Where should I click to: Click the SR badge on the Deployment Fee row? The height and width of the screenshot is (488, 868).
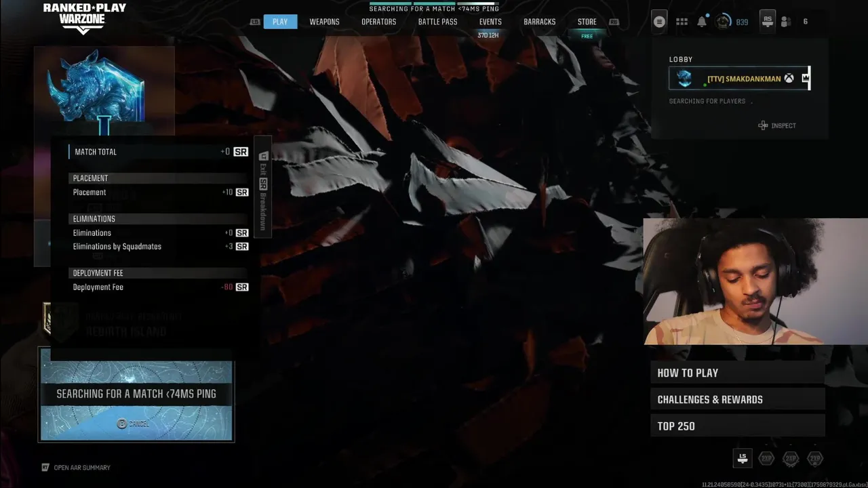tap(242, 287)
